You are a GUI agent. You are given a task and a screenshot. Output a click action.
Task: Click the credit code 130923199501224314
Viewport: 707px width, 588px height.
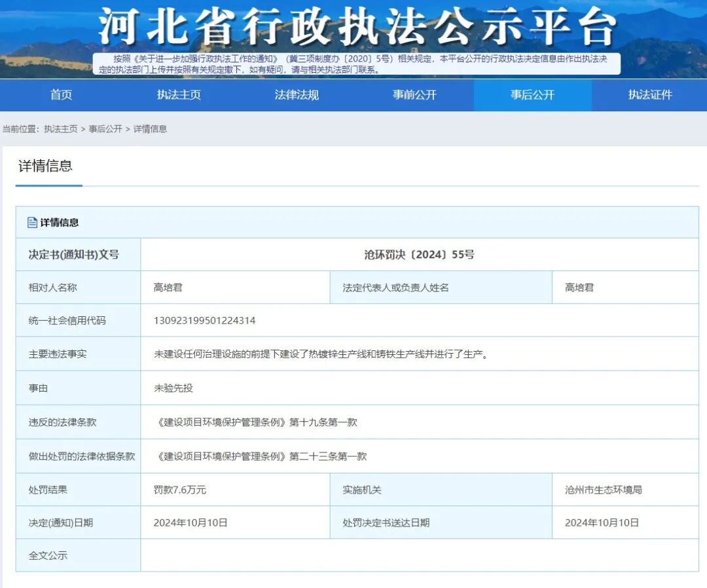[x=205, y=321]
